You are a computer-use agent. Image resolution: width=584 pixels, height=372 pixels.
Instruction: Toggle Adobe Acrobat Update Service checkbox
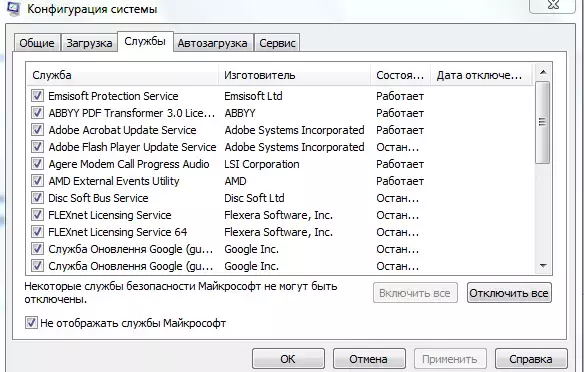(x=37, y=130)
